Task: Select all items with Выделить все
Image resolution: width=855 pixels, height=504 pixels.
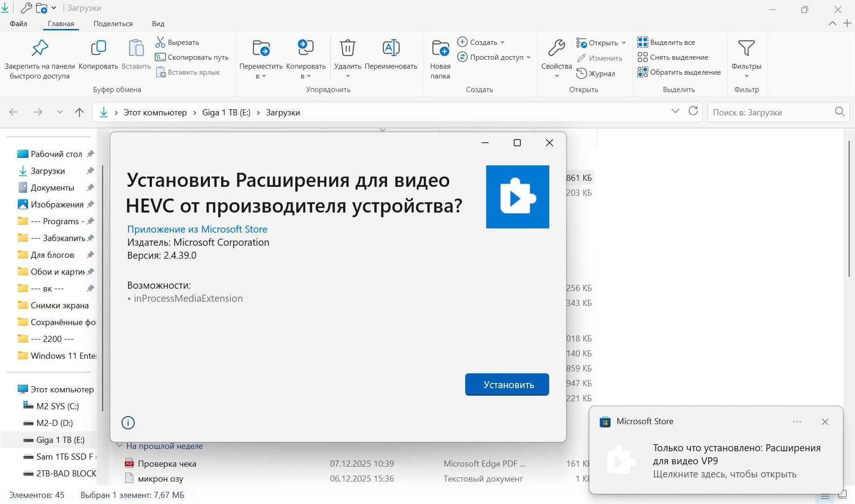Action: 667,42
